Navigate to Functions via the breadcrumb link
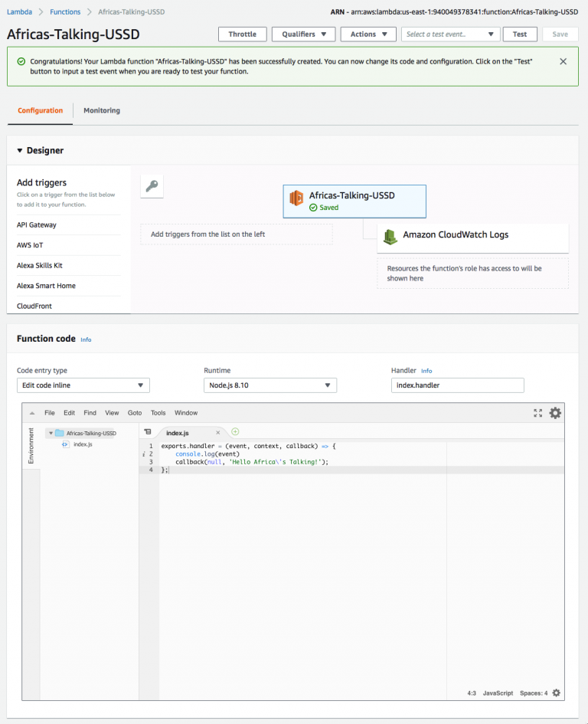This screenshot has width=588, height=724. (64, 11)
